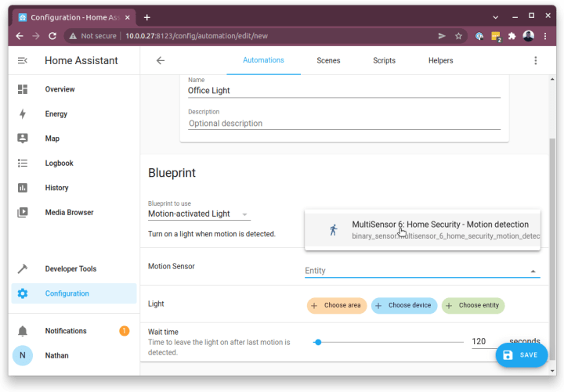564x392 pixels.
Task: Switch to the Helpers tab
Action: [x=440, y=60]
